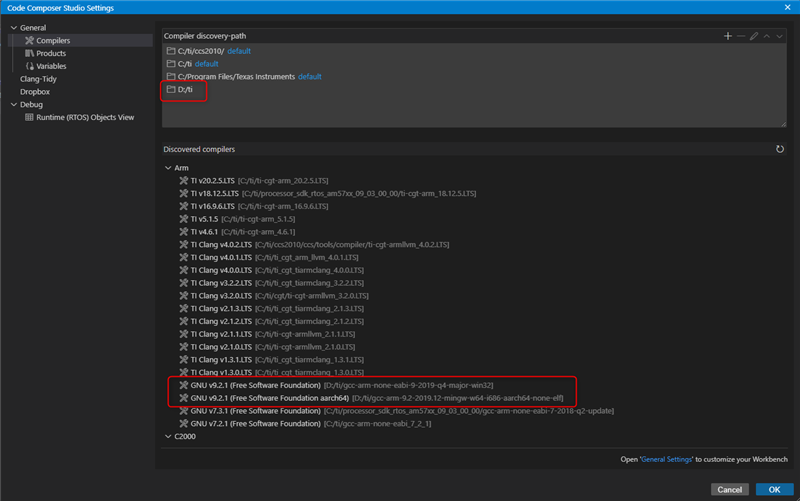Click the Cancel button
Screen dimensions: 800x501
[730, 489]
